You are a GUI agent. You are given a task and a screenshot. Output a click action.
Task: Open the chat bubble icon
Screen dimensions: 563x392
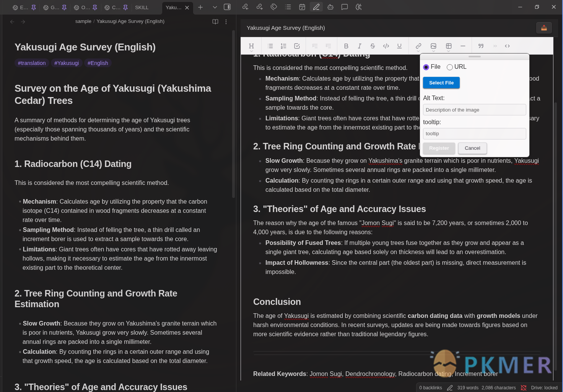click(x=345, y=7)
